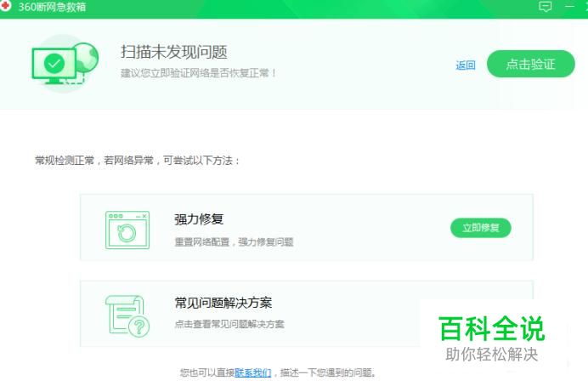Click the text 建议您立即验证网络是否恢复正常
The image size is (588, 392).
click(x=198, y=73)
